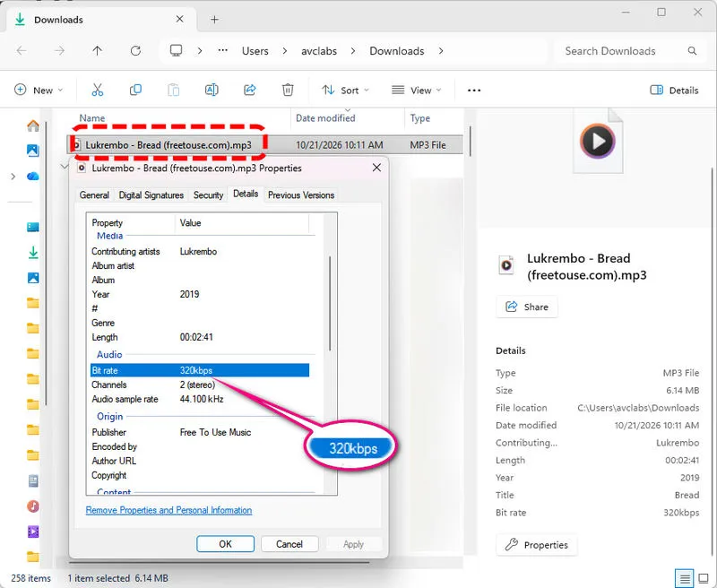Switch to large thumbnails view in the status bar

pos(704,578)
